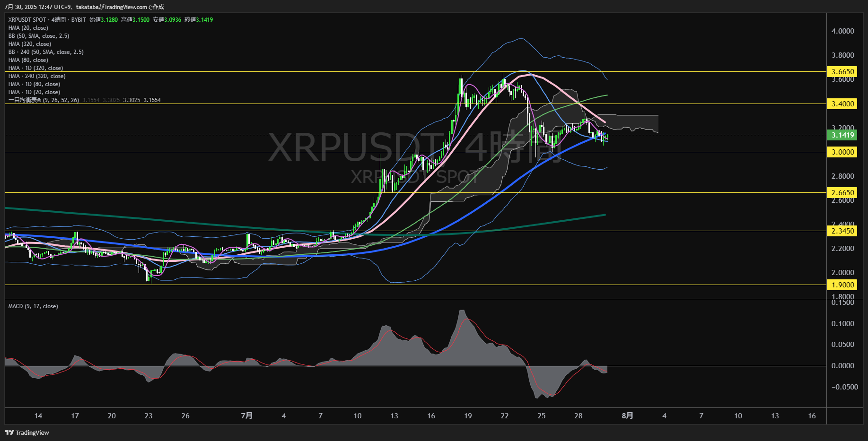Click 0.0000 on the MACD axis
868x441 pixels.
pyautogui.click(x=843, y=366)
